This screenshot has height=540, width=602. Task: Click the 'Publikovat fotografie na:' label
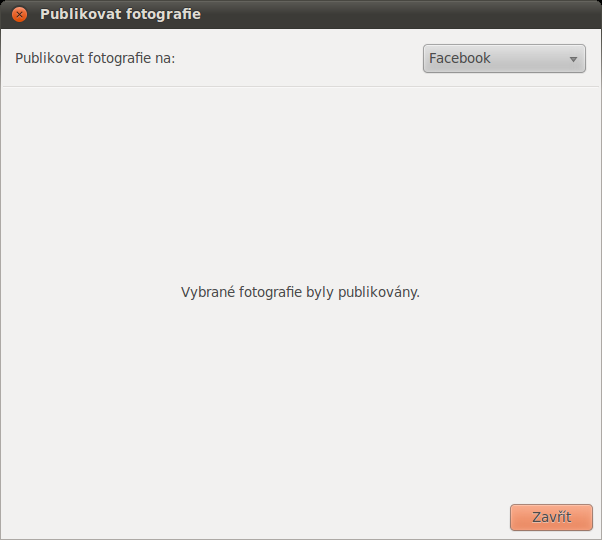pyautogui.click(x=95, y=58)
